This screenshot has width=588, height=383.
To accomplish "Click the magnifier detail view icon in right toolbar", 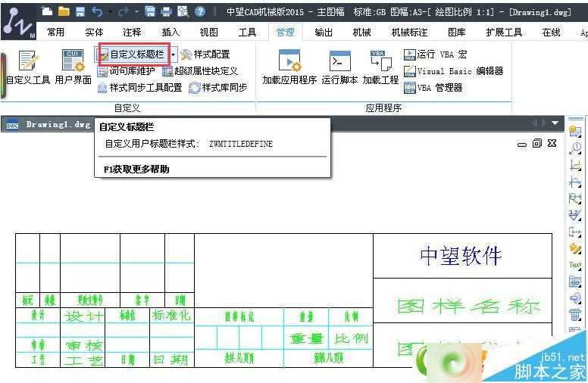I will point(575,148).
